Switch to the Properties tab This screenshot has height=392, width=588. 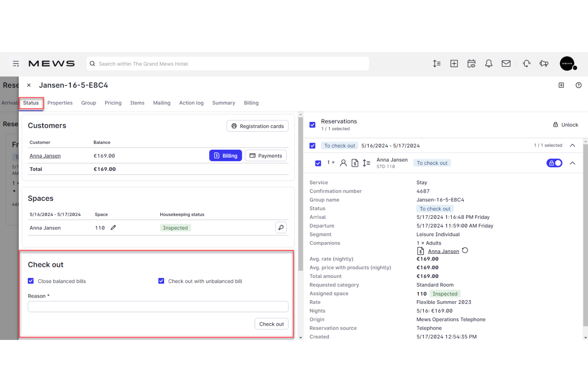[x=60, y=103]
